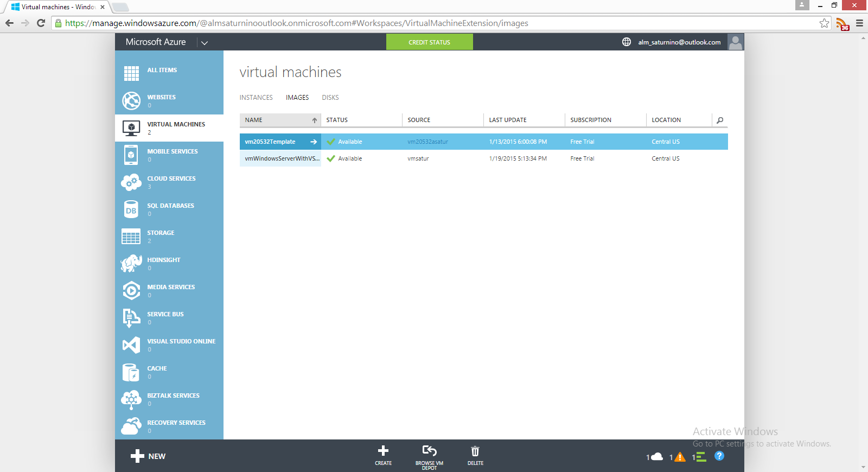Click the 1/13/2015 6:00:08 PM cell
Screen dimensions: 868x472
coord(518,142)
